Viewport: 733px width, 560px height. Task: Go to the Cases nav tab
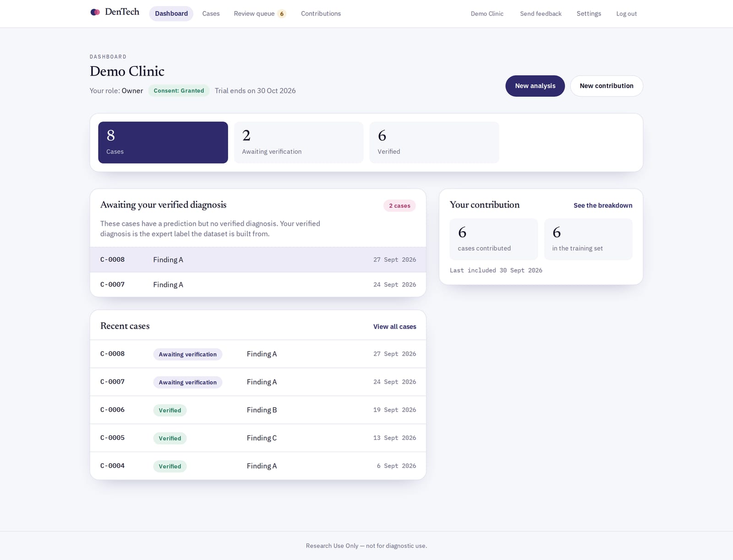coord(211,14)
